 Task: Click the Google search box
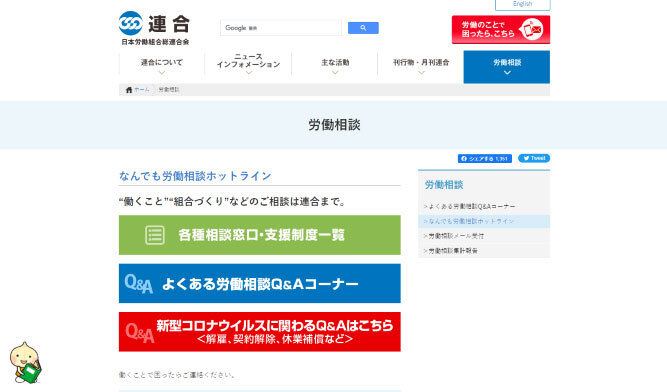pyautogui.click(x=281, y=28)
